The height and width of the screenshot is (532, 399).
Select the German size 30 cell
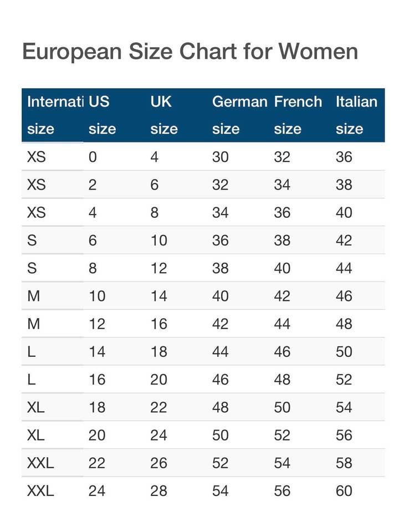[x=220, y=157]
